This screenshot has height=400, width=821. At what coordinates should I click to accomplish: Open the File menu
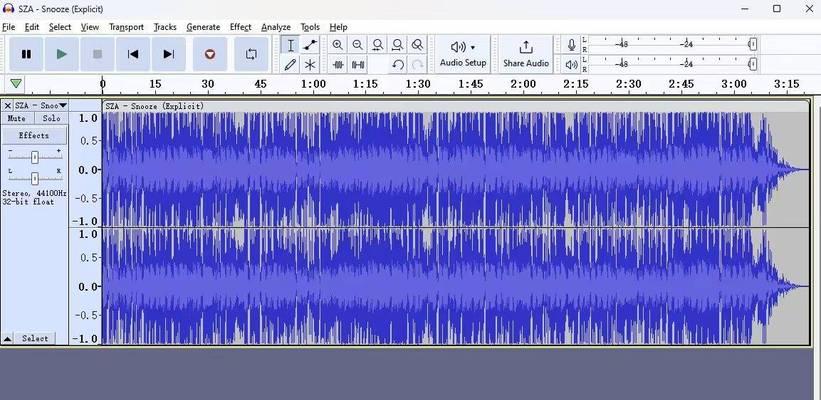[8, 27]
